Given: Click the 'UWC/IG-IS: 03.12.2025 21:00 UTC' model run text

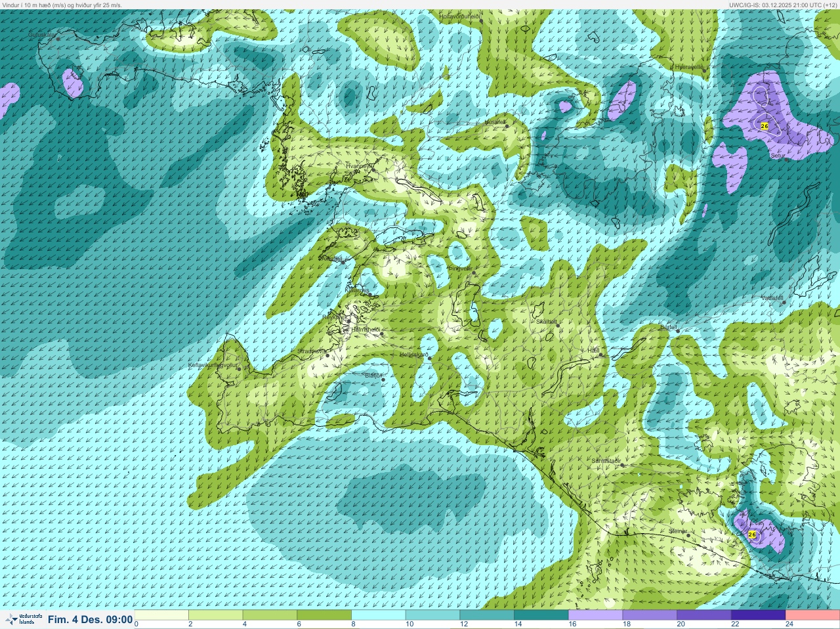Looking at the screenshot, I should click(x=782, y=5).
